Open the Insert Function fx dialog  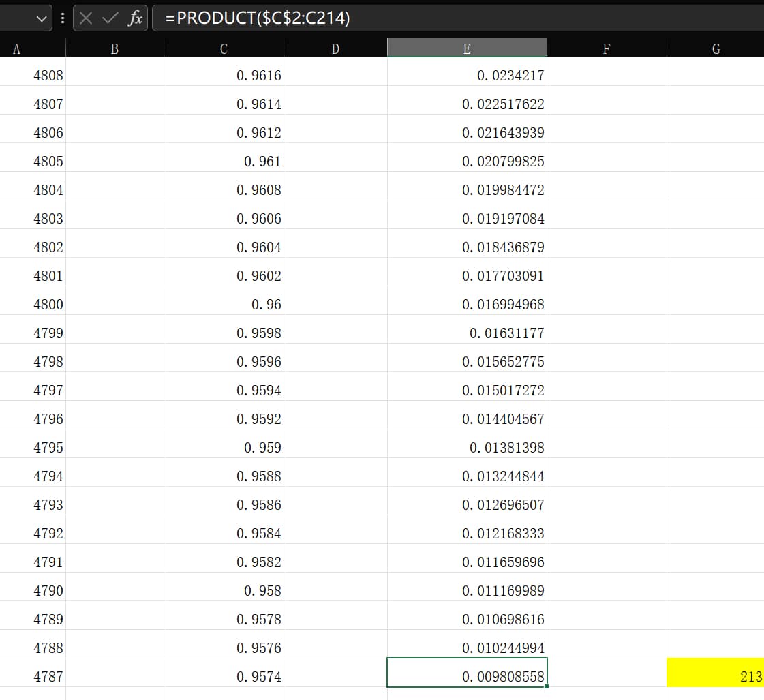[135, 18]
